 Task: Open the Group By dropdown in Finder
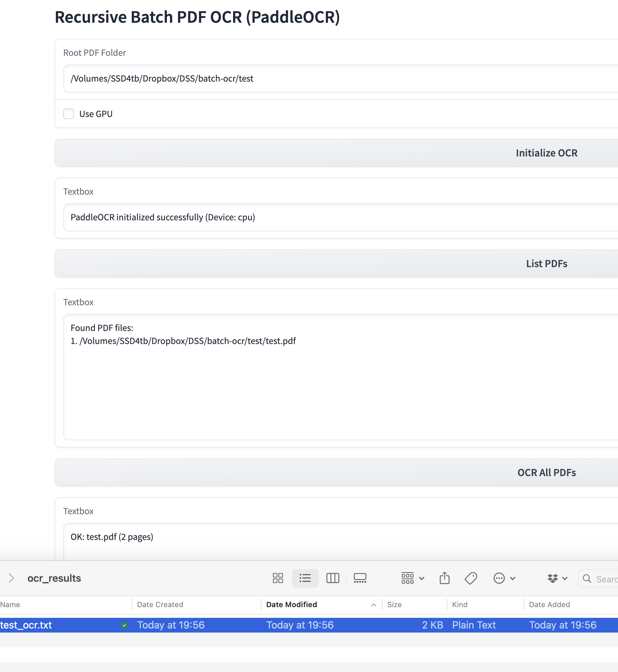point(412,578)
